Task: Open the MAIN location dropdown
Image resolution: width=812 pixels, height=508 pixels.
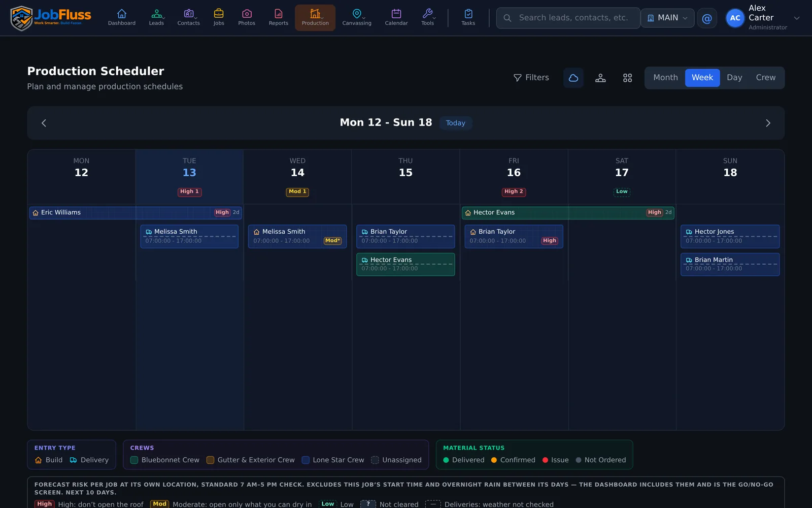Action: [667, 18]
